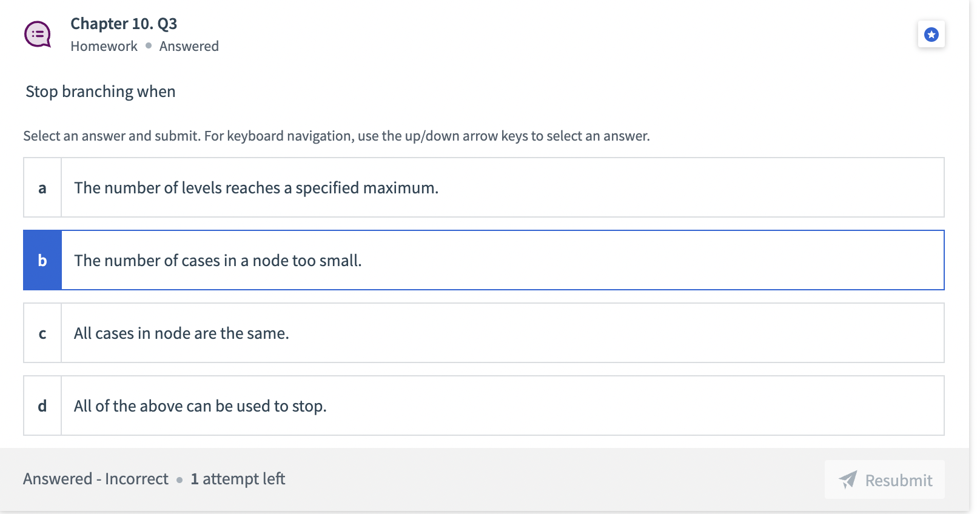Click the Resubmit button
980x514 pixels.
885,479
